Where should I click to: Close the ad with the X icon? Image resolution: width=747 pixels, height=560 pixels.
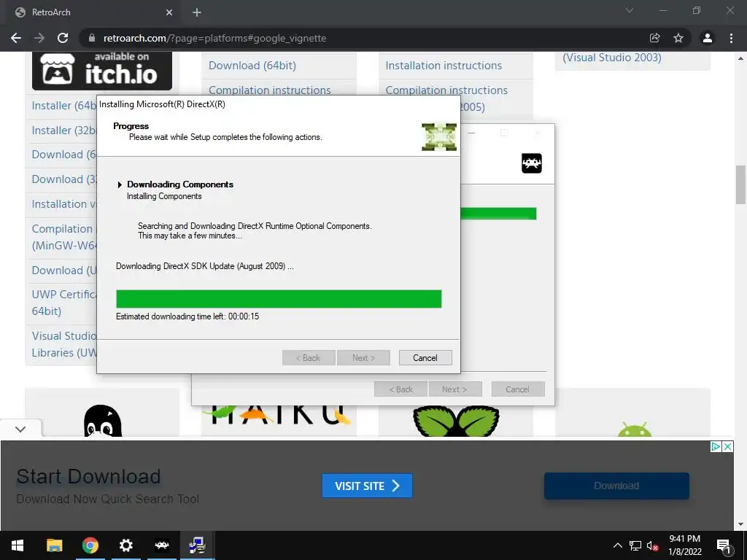pos(727,447)
